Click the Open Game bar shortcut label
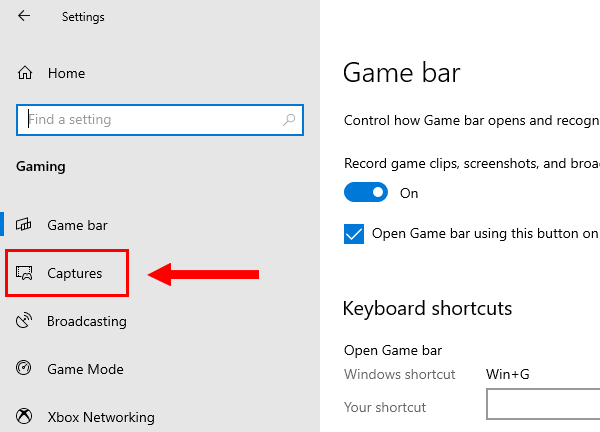 click(393, 350)
